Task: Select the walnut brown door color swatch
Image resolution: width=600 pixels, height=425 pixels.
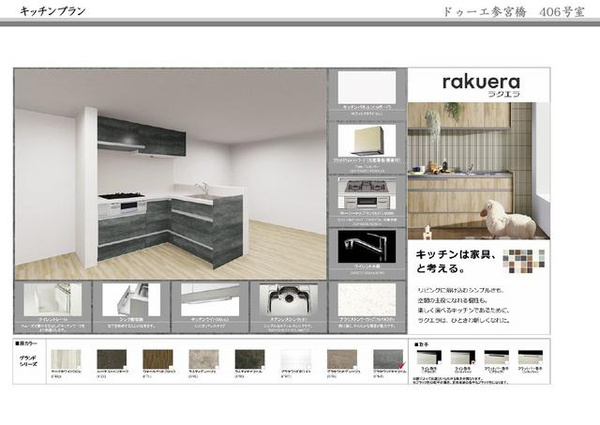Action: coord(157,359)
